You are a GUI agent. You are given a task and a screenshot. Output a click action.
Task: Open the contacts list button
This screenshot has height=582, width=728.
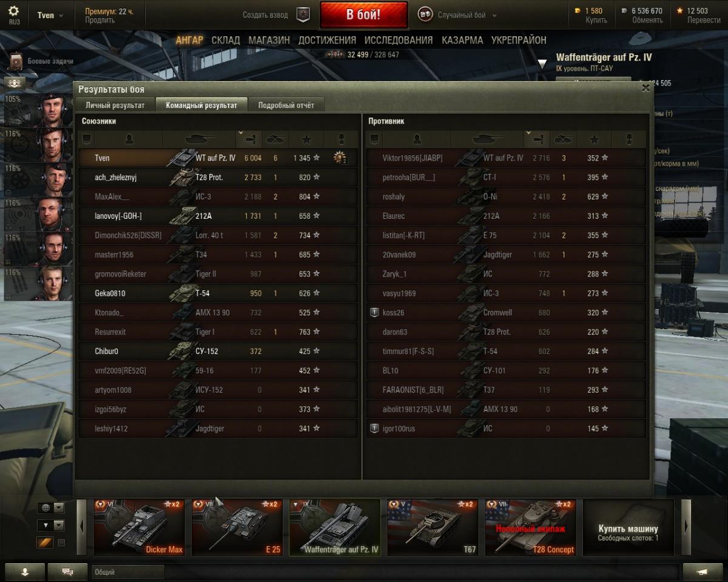[25, 571]
